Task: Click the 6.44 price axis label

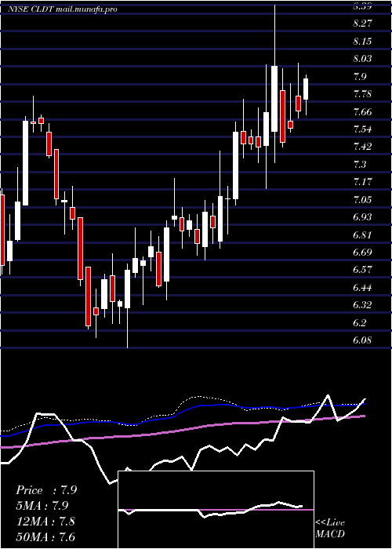Action: (362, 288)
